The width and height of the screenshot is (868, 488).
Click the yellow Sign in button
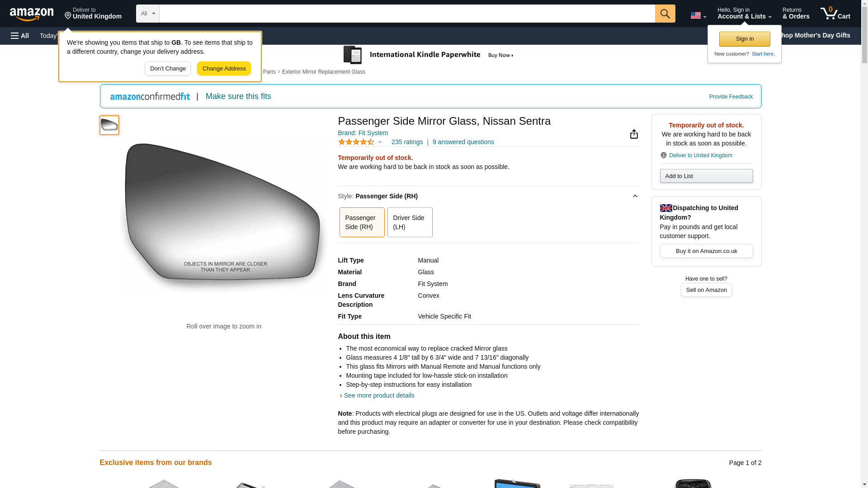pyautogui.click(x=745, y=39)
